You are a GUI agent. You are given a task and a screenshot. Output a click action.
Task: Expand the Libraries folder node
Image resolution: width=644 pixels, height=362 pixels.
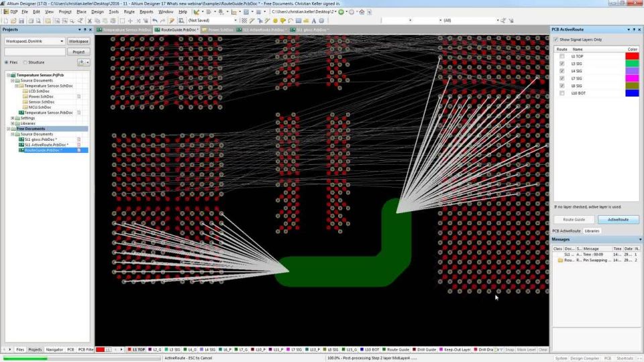12,123
